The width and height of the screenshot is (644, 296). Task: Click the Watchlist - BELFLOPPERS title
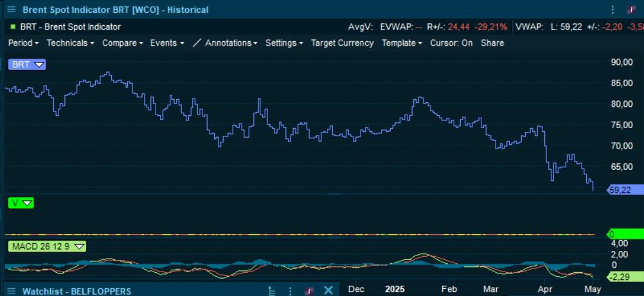(x=76, y=291)
